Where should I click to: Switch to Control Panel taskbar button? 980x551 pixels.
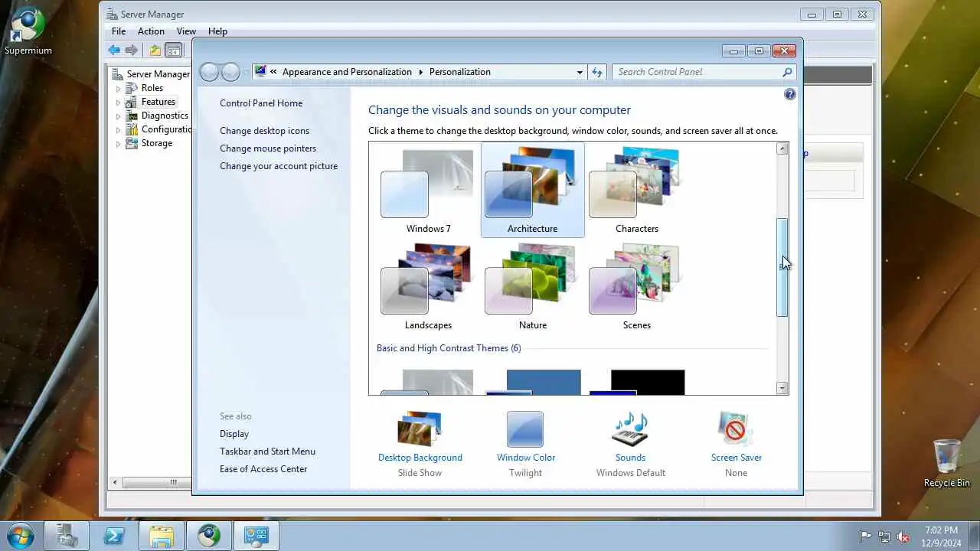pyautogui.click(x=256, y=536)
